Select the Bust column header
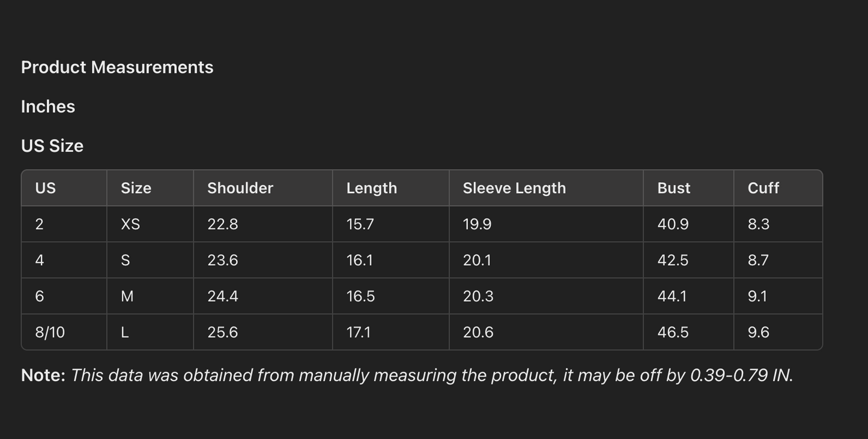This screenshot has width=868, height=439. tap(673, 188)
